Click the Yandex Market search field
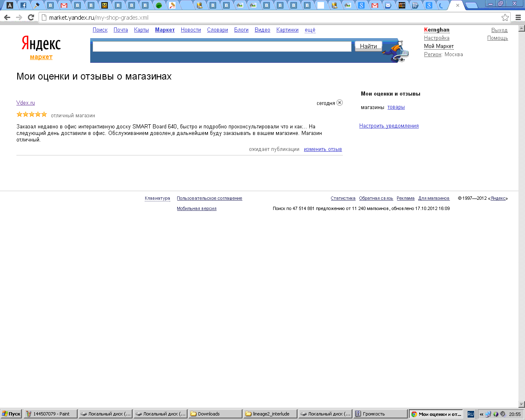This screenshot has height=420, width=525. pos(222,46)
